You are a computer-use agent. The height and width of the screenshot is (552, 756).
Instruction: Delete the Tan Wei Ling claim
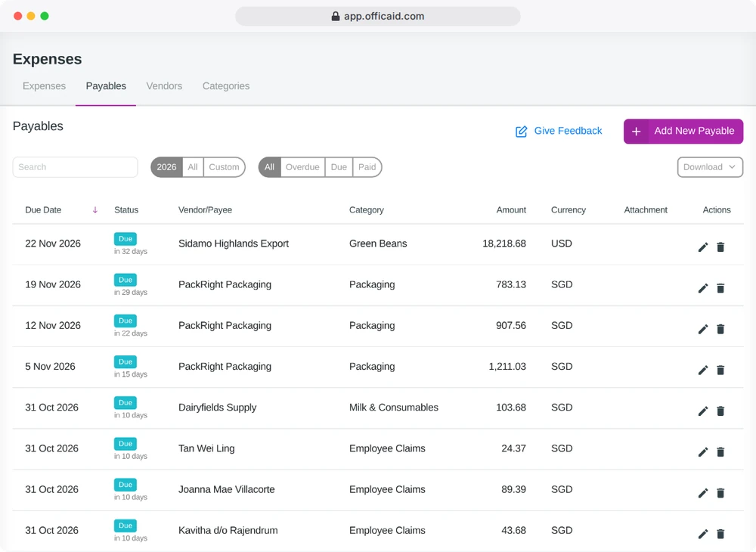[720, 452]
